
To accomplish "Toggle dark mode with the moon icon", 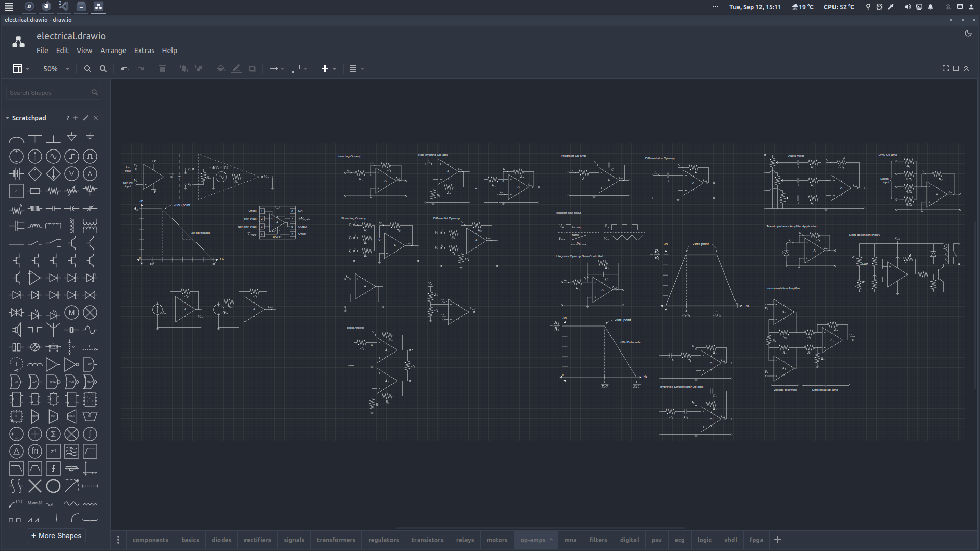I will point(968,33).
